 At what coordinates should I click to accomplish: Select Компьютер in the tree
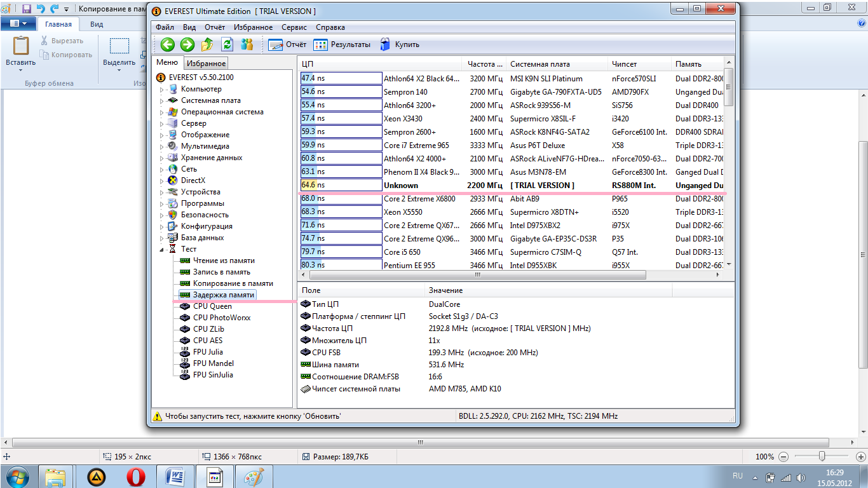click(x=201, y=89)
